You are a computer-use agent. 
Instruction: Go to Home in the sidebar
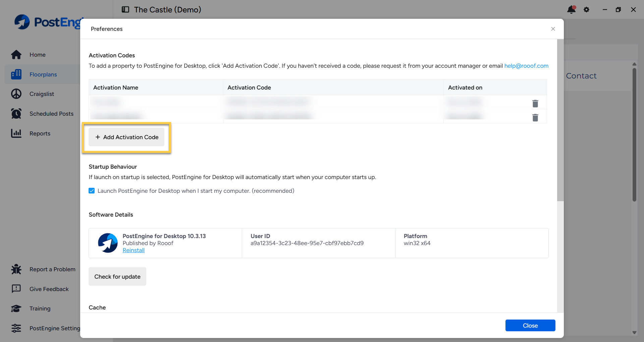pyautogui.click(x=37, y=55)
